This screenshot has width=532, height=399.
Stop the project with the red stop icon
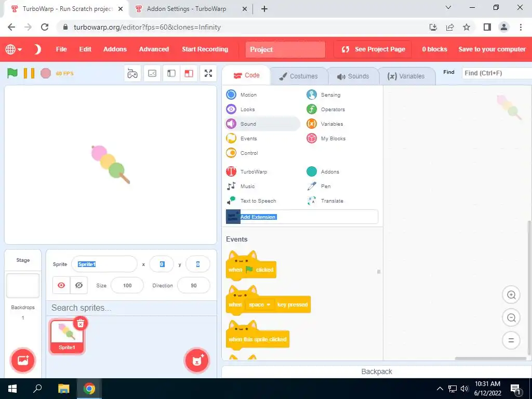click(46, 73)
